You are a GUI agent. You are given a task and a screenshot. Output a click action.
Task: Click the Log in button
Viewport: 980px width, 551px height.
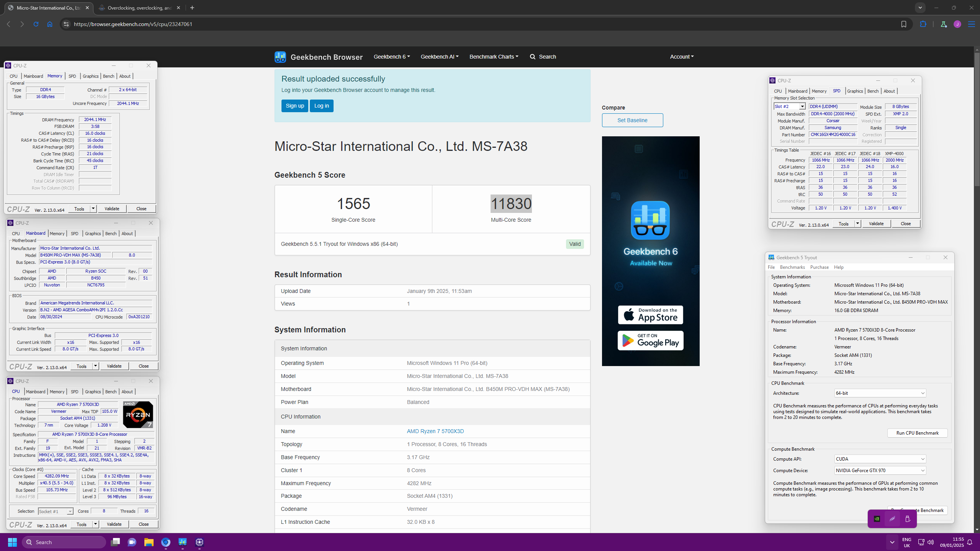point(322,106)
